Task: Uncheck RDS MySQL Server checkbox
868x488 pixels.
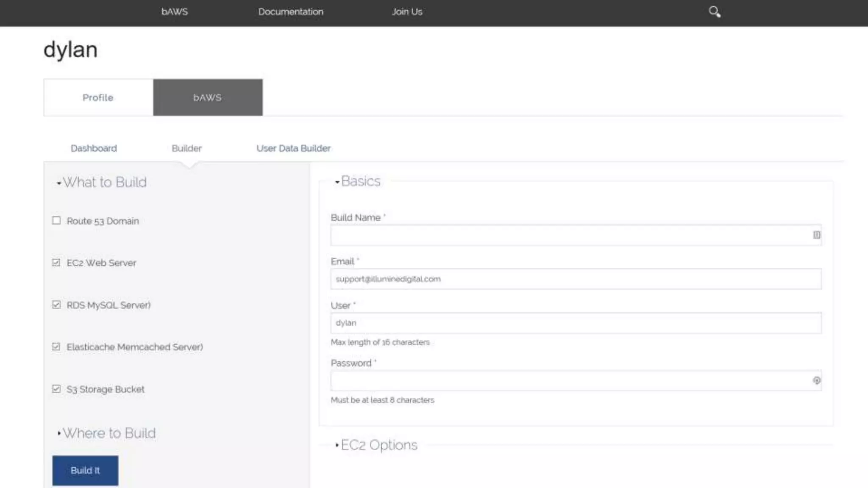Action: pyautogui.click(x=56, y=305)
